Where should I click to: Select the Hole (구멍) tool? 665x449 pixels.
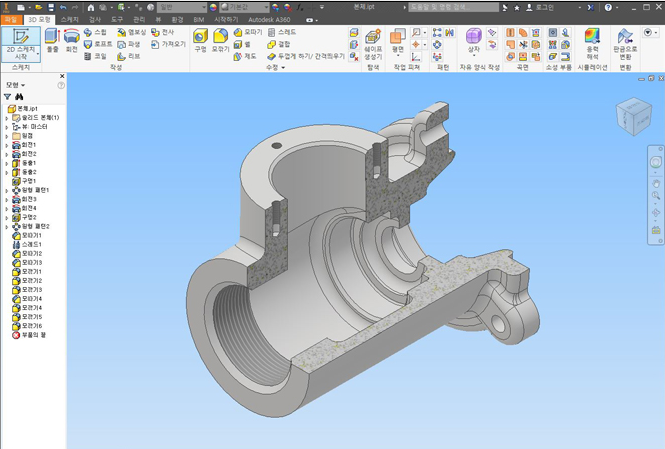(x=200, y=41)
